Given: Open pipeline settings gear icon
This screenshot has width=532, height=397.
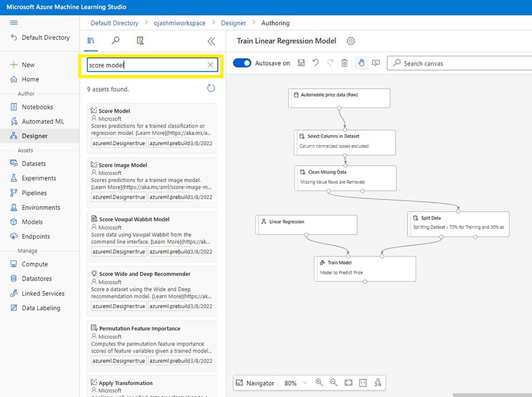Looking at the screenshot, I should (x=351, y=41).
